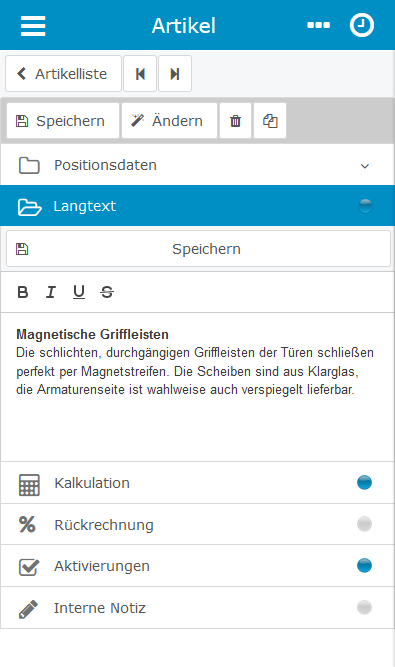The width and height of the screenshot is (395, 667).
Task: Expand the Positionsdaten section chevron
Action: point(365,166)
